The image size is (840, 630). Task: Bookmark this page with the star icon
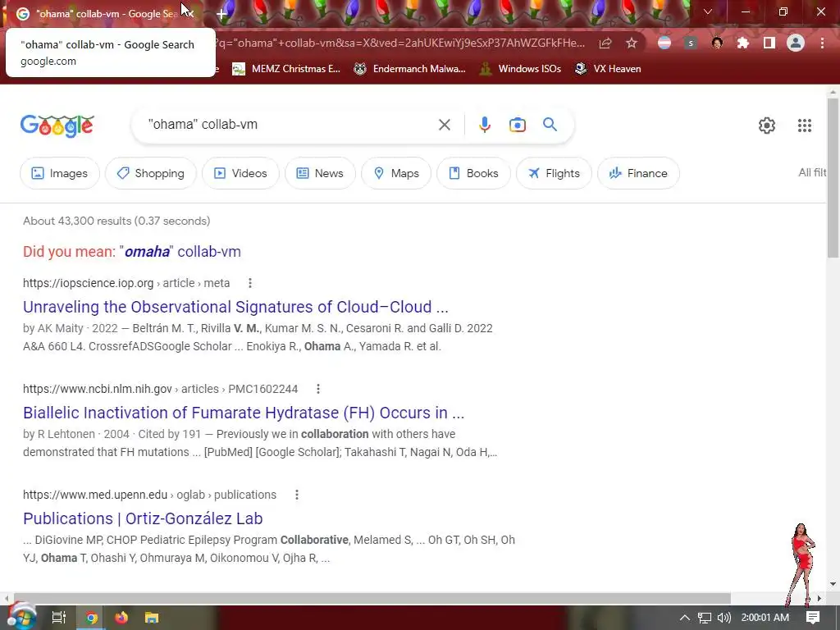(632, 43)
